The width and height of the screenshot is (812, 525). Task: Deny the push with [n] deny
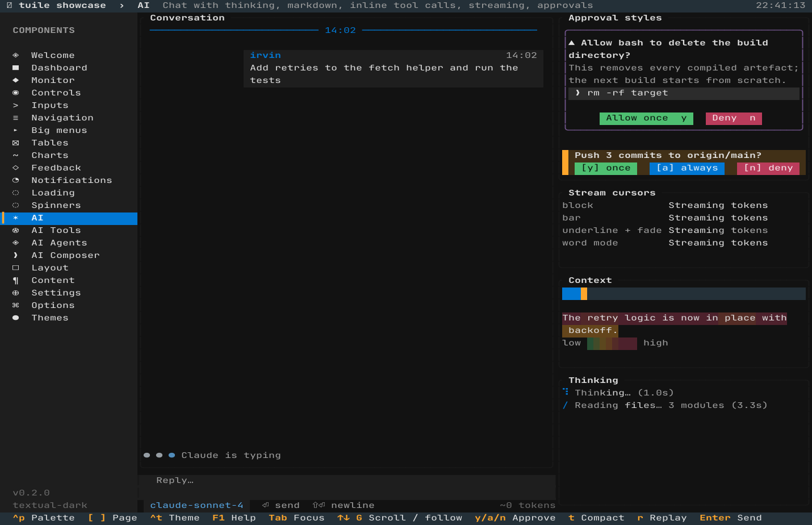(x=768, y=168)
